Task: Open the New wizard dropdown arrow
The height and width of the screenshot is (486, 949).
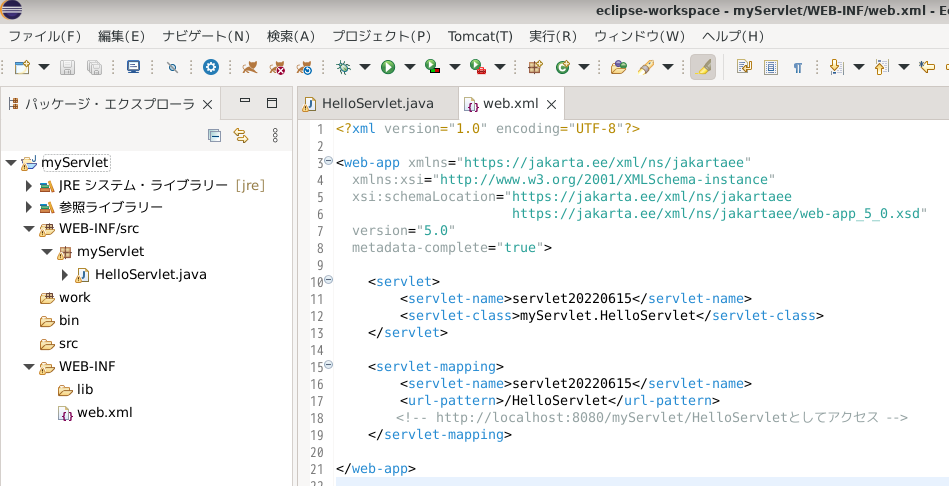Action: point(44,67)
